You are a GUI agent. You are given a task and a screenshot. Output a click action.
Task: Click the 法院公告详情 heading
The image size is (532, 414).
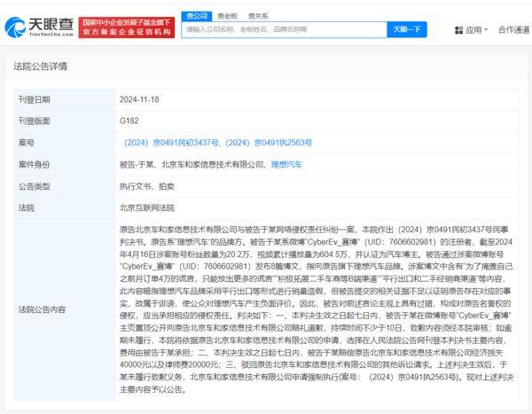41,66
